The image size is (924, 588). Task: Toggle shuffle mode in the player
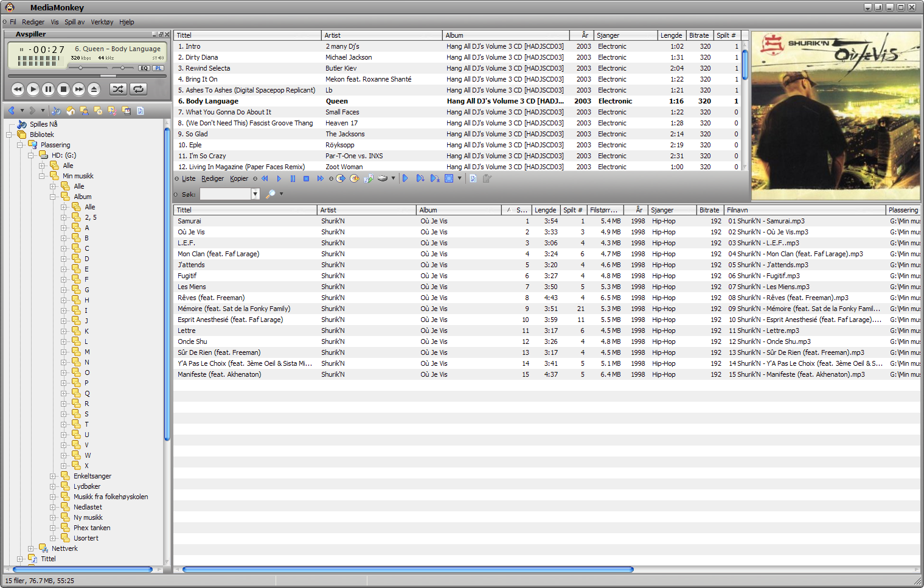click(118, 89)
